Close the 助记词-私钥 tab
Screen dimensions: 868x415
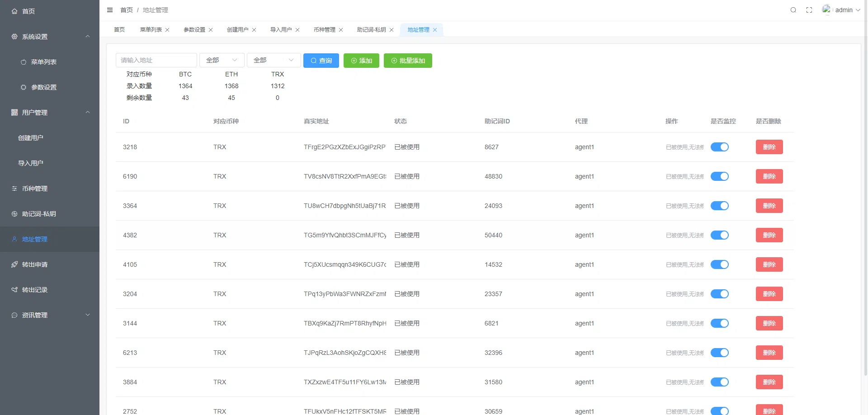pyautogui.click(x=392, y=30)
